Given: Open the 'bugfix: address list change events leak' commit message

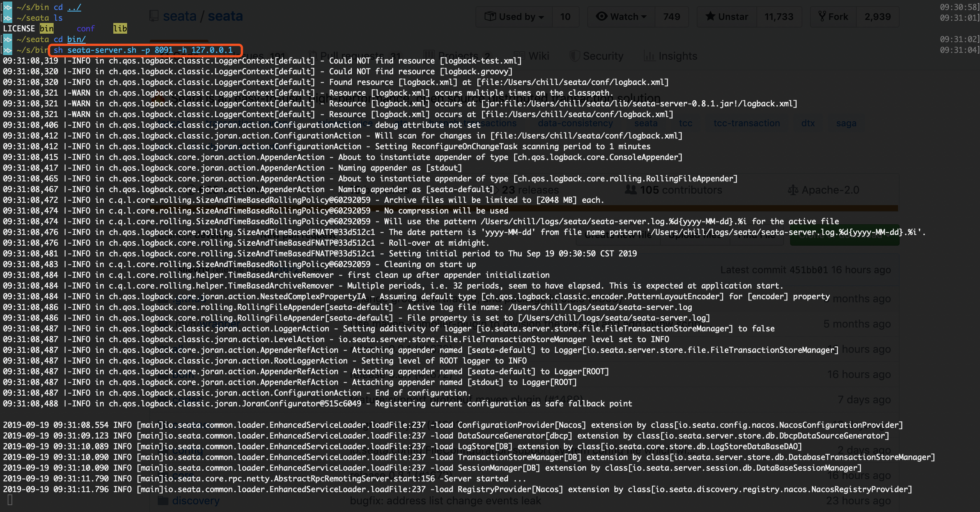Looking at the screenshot, I should (x=445, y=501).
